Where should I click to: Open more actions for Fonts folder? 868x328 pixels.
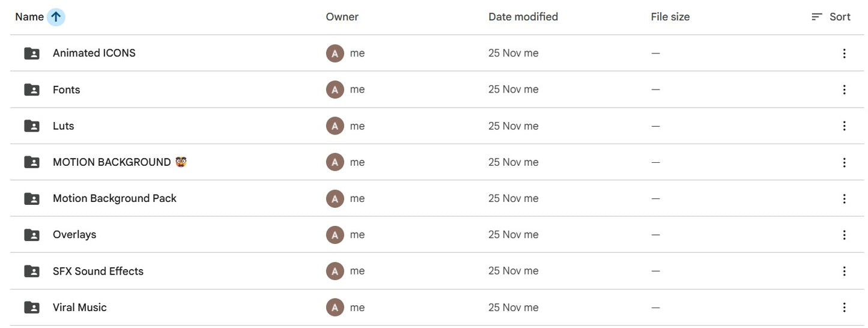pos(844,90)
